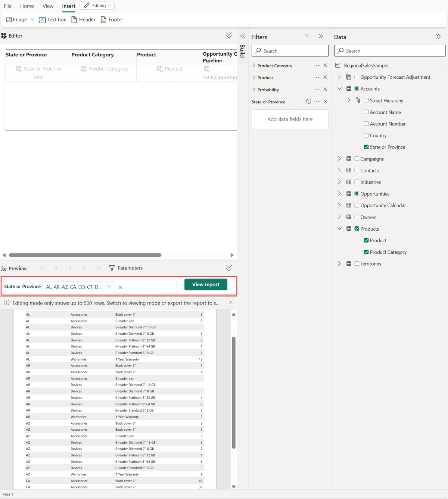Insert a Text box from the toolbar
The image size is (448, 499).
[x=52, y=20]
